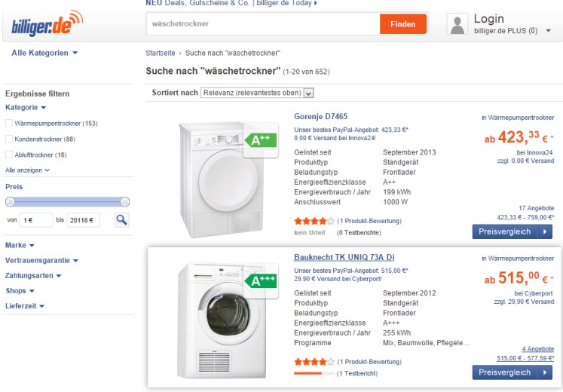Check the Wärmepumpentrockner category filter

coord(9,123)
